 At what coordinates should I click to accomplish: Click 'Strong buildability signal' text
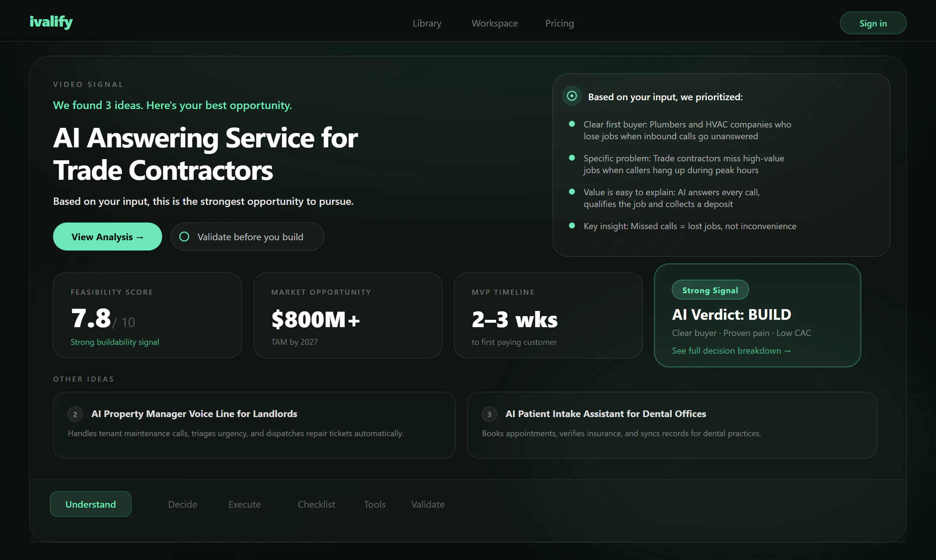(115, 342)
